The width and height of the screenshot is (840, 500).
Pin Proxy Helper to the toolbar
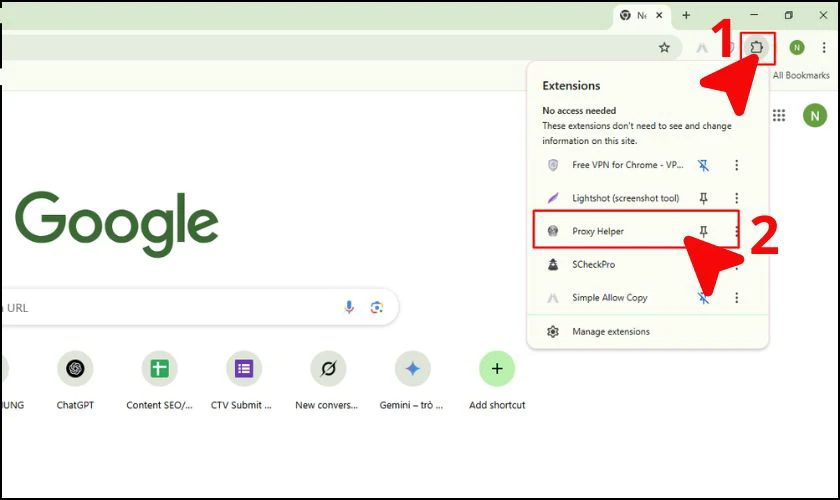tap(703, 231)
